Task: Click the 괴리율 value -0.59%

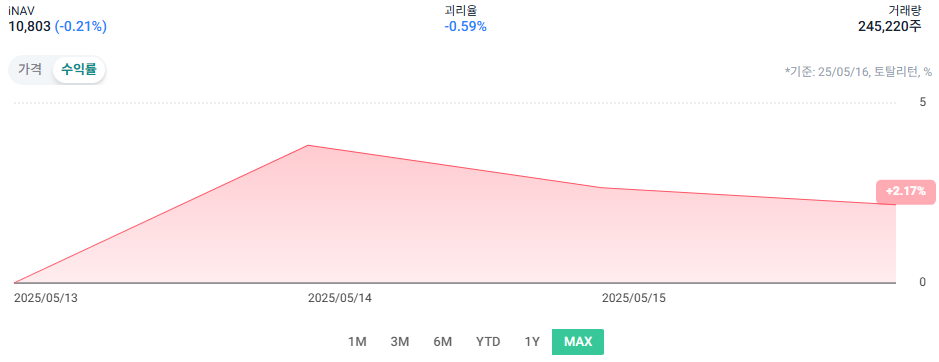Action: (465, 26)
